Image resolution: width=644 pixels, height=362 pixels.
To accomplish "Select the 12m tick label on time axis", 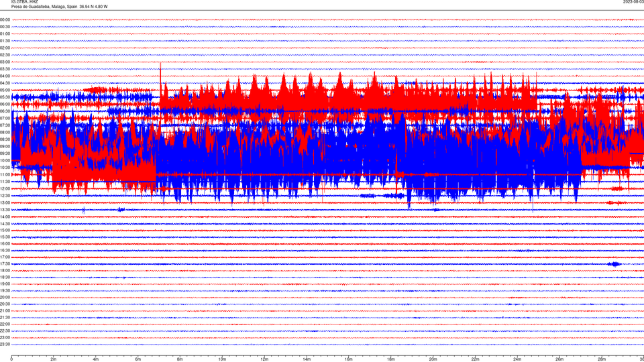I will (x=264, y=359).
